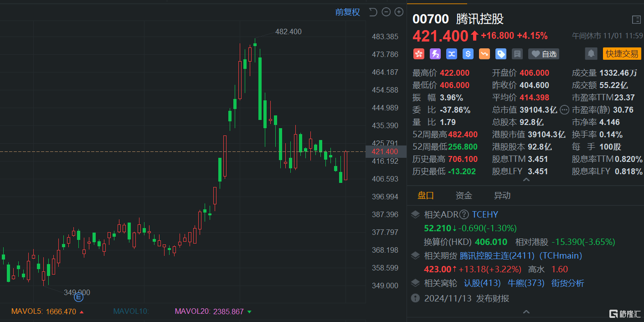Open the grey note bookmark icon

point(517,54)
